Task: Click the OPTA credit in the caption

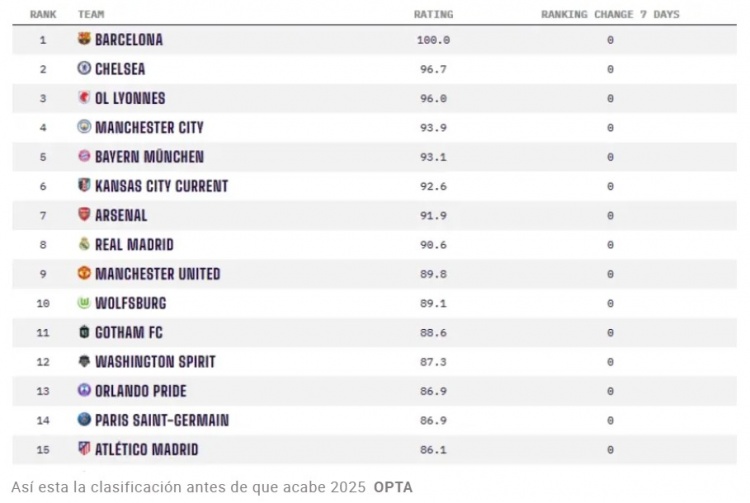Action: [x=393, y=487]
